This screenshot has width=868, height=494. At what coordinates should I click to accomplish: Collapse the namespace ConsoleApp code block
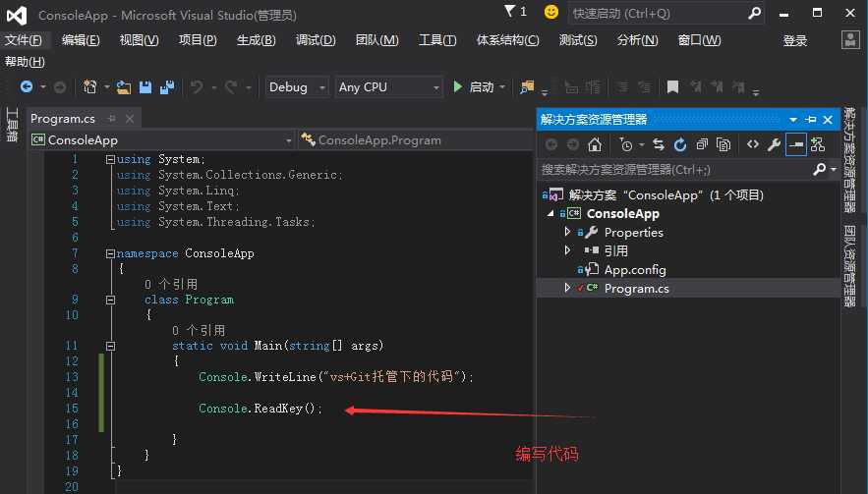click(x=110, y=253)
